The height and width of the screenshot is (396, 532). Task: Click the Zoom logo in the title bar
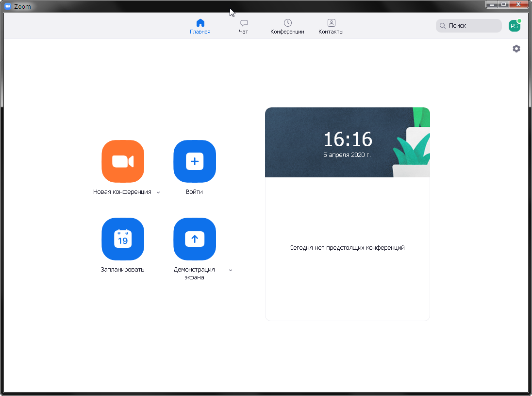point(7,6)
